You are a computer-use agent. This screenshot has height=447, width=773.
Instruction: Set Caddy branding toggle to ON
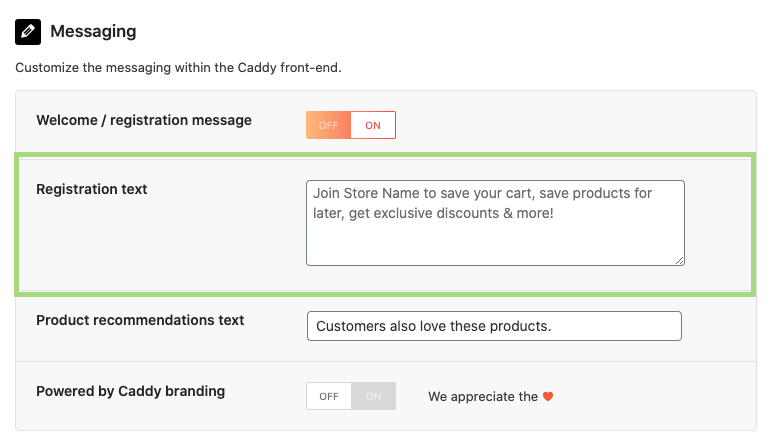point(373,396)
